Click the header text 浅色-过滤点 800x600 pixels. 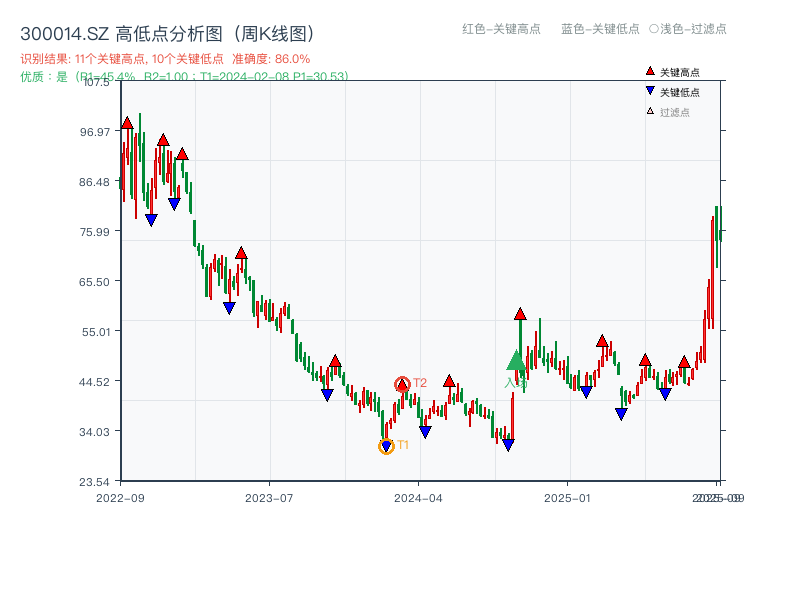[x=688, y=29]
